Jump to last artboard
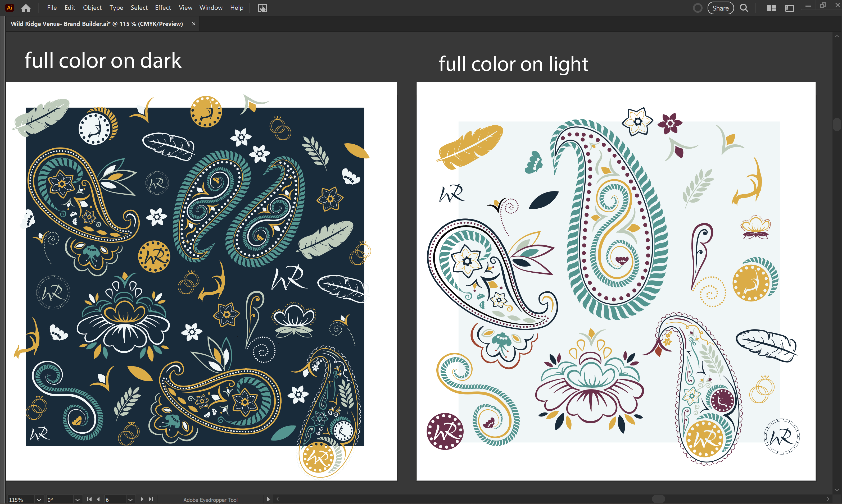842x504 pixels. coord(151,499)
